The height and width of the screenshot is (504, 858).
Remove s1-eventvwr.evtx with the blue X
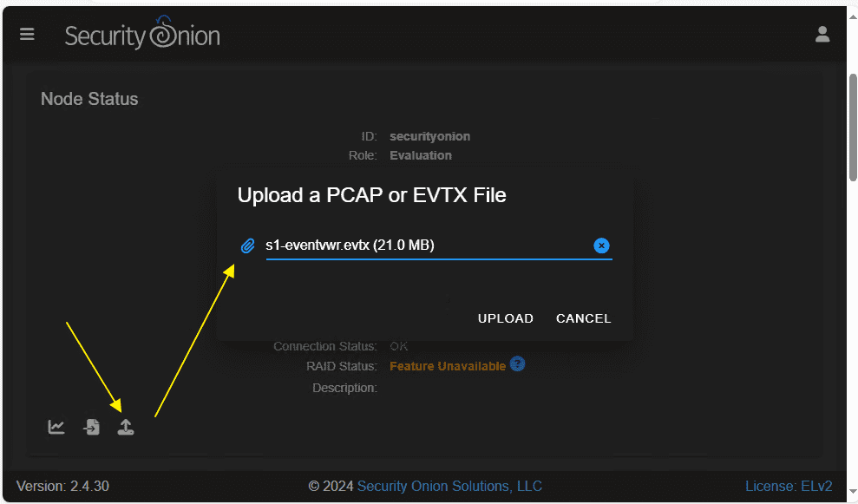(x=601, y=245)
